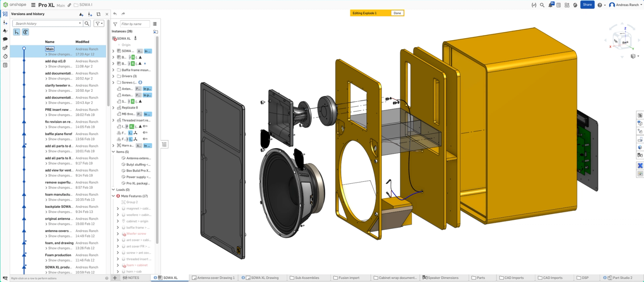Collapse the Mate Features (17) section
The width and height of the screenshot is (644, 282).
click(x=114, y=196)
